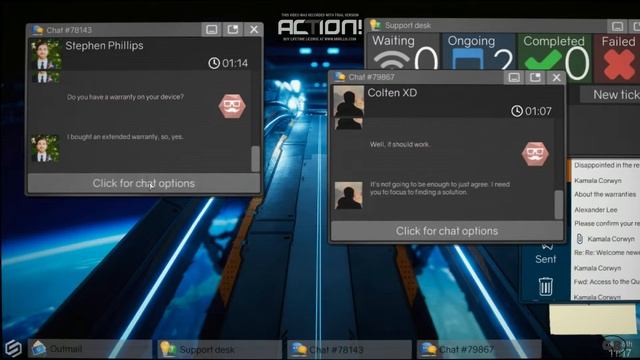This screenshot has height=360, width=640.
Task: Click message 'I bought an extended warranty, so, yes.'
Action: click(125, 137)
